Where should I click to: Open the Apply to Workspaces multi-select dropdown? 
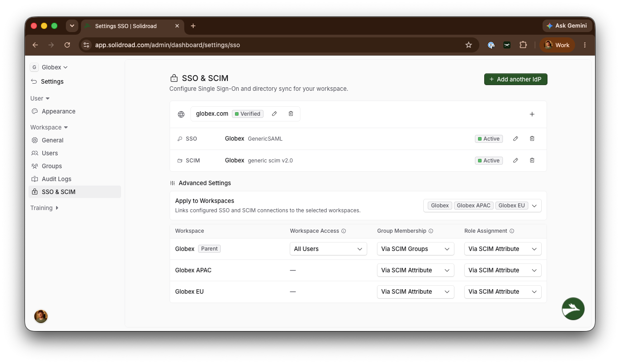point(482,206)
